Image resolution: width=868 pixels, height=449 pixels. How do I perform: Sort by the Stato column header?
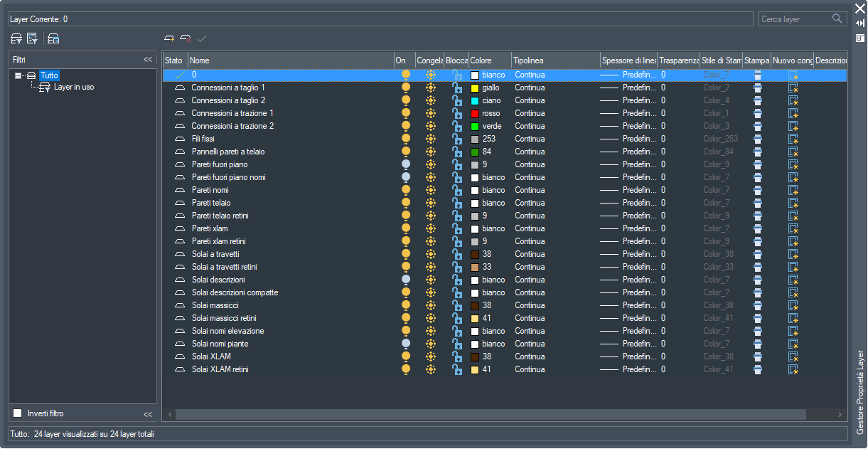(176, 60)
